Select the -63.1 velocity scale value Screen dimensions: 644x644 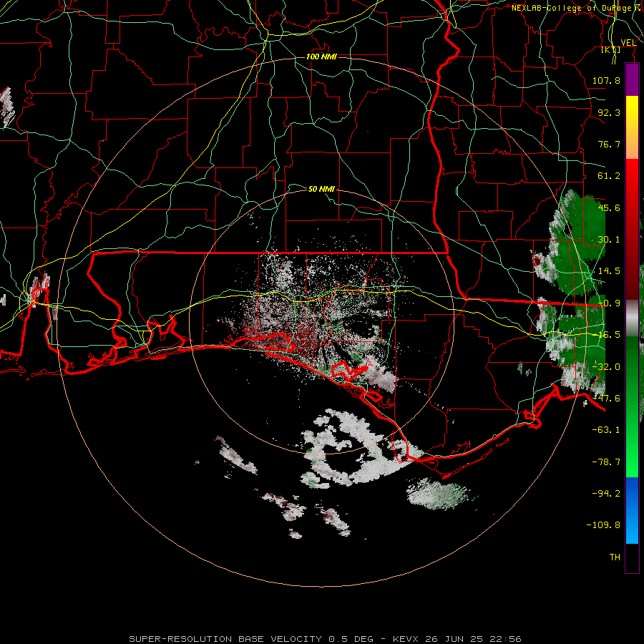pos(606,430)
